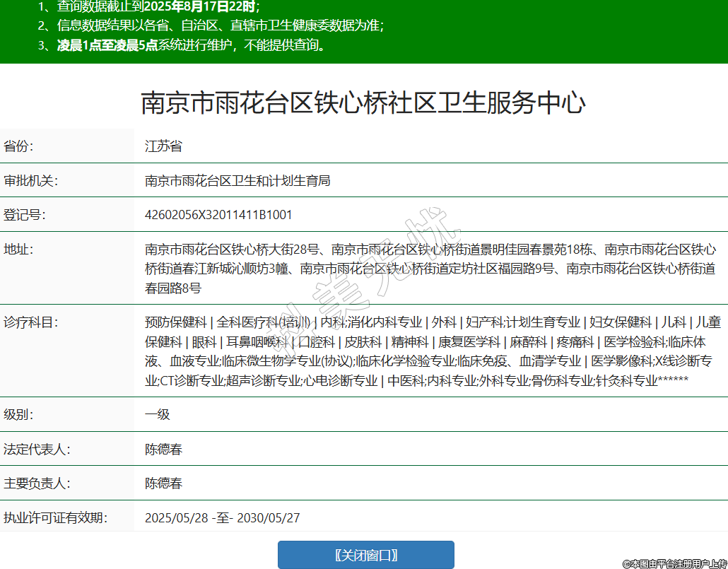
Task: Click the approving authority value 南京市雨花台区卫生和计划生育局
Action: [237, 181]
